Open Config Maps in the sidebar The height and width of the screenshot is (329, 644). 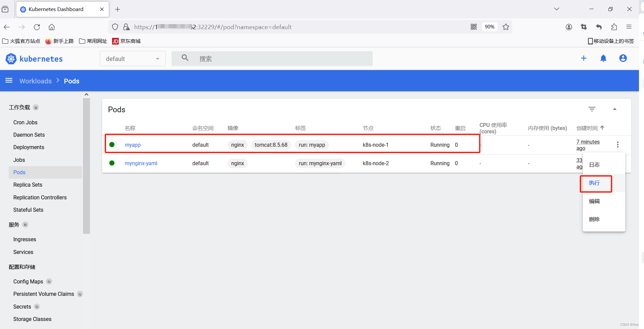click(28, 281)
